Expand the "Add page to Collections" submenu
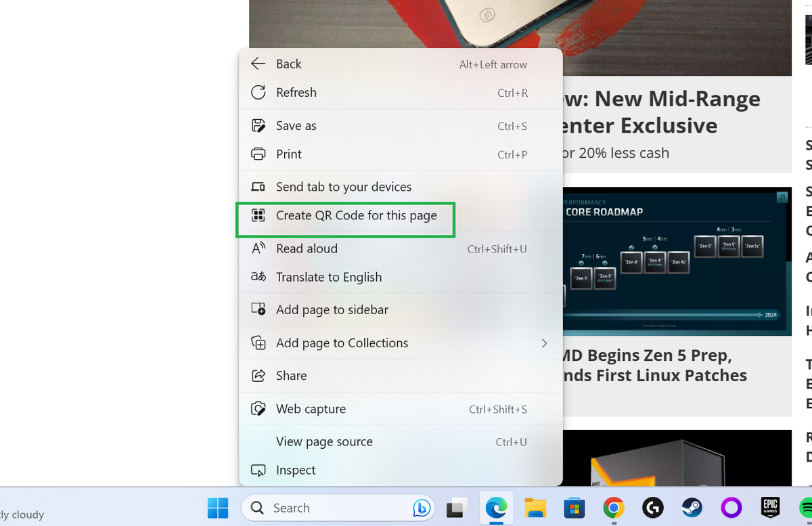The image size is (812, 526). tap(342, 343)
